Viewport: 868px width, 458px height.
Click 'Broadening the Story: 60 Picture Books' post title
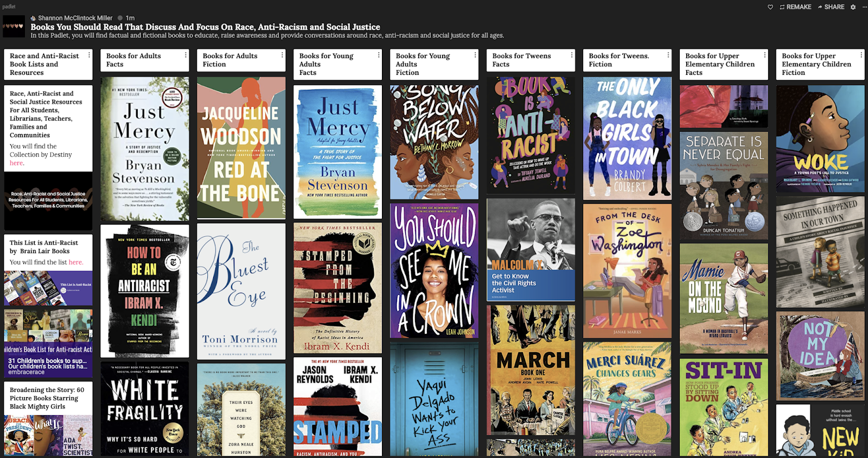point(47,398)
